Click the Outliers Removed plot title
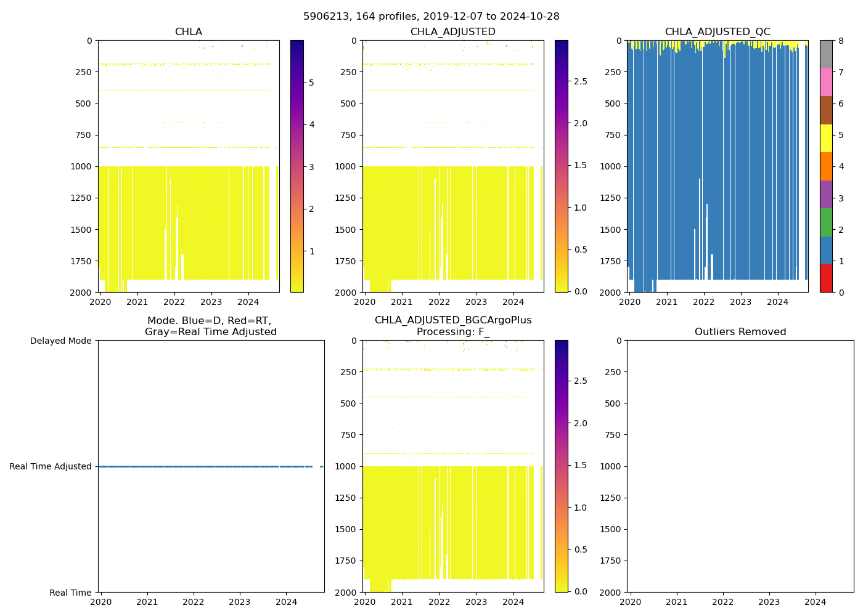863x616 pixels. (740, 332)
